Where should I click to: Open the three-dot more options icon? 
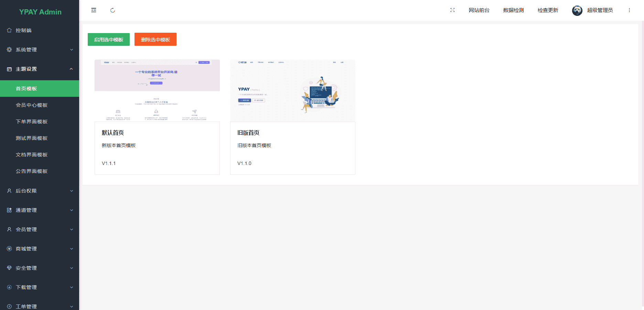[629, 10]
